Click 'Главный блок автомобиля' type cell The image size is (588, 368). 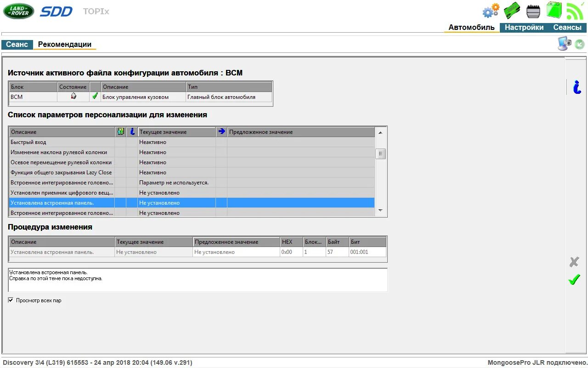click(229, 97)
